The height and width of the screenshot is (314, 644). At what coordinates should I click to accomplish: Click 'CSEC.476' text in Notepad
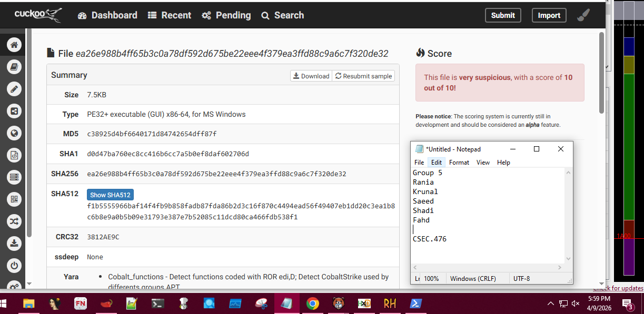click(430, 239)
